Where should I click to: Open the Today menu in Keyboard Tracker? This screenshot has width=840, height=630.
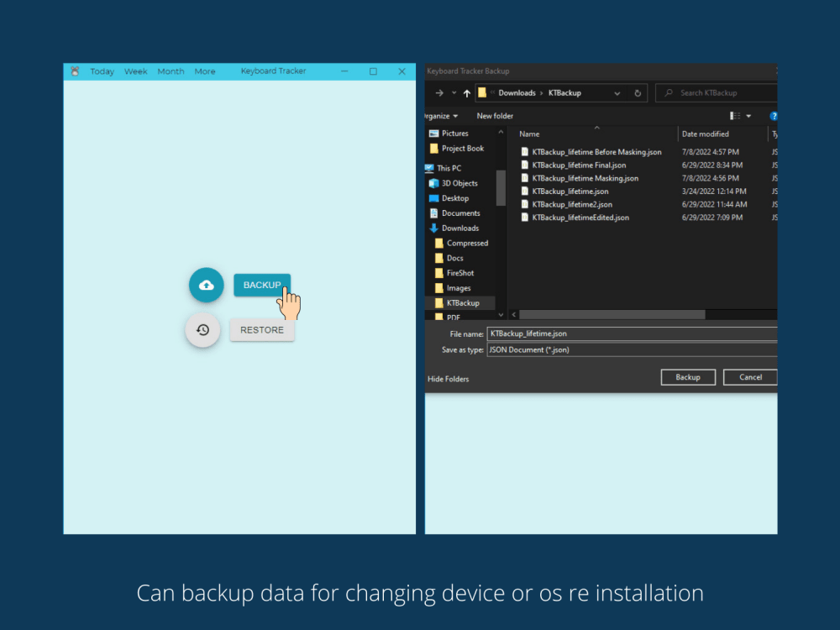(x=102, y=71)
